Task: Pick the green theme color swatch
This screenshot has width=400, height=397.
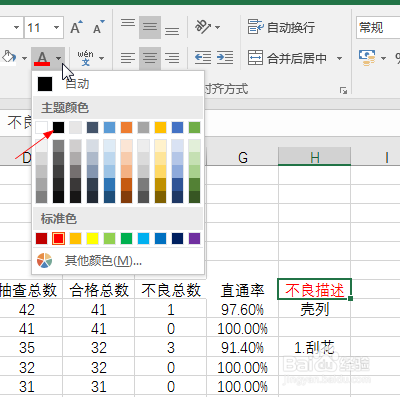Action: pos(194,127)
